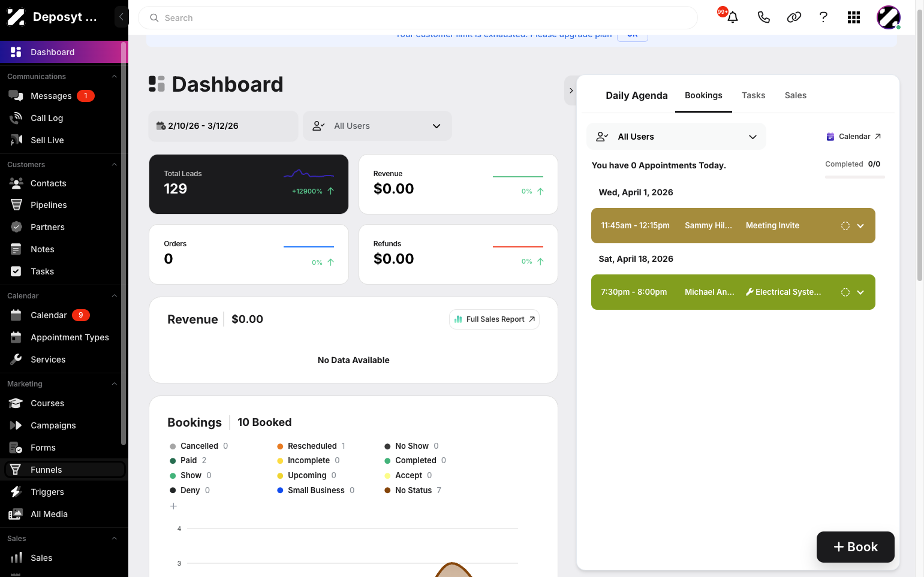Open the dashboard All Users dropdown
924x577 pixels.
(x=377, y=126)
